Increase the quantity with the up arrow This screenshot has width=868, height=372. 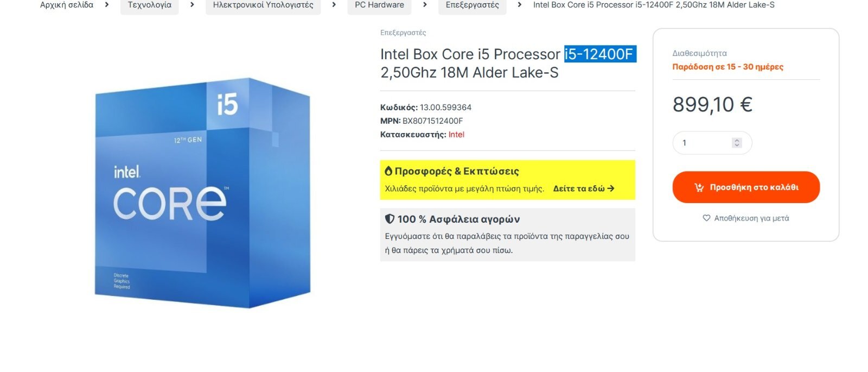[x=737, y=140]
